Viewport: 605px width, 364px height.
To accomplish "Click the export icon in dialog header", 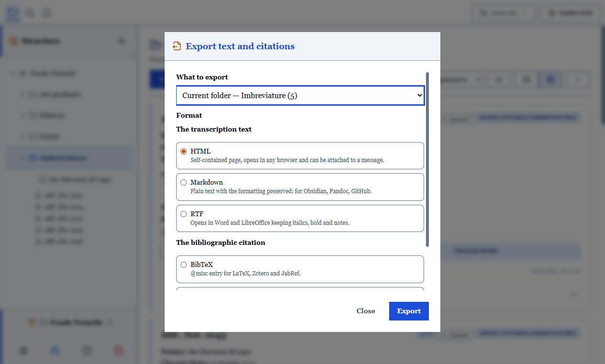I will coord(177,46).
